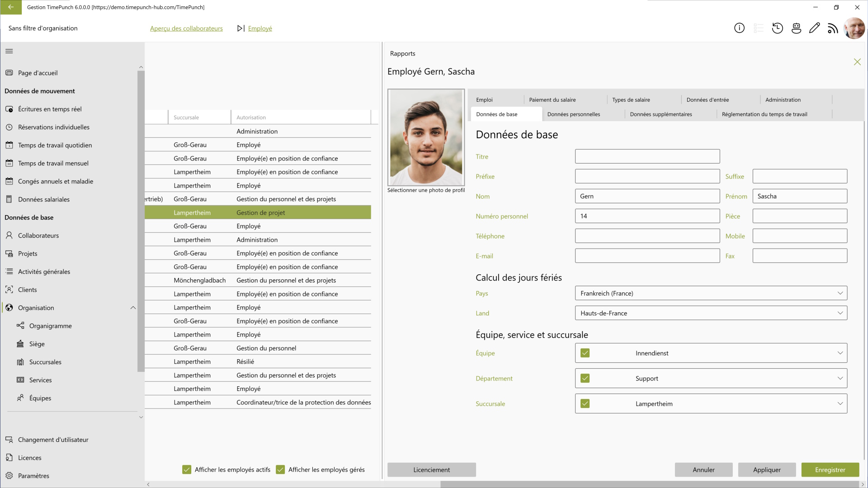Open the Paramètres gear item
This screenshot has width=868, height=488.
33,476
